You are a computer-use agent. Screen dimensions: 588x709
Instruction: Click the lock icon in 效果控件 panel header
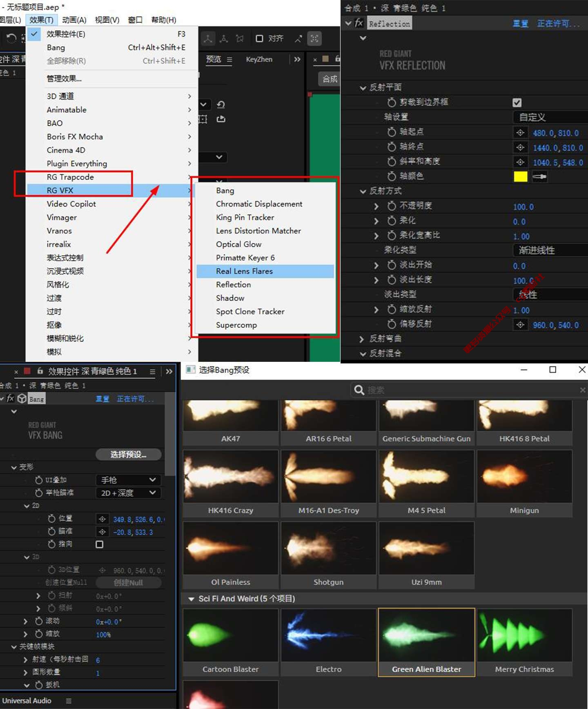(40, 371)
